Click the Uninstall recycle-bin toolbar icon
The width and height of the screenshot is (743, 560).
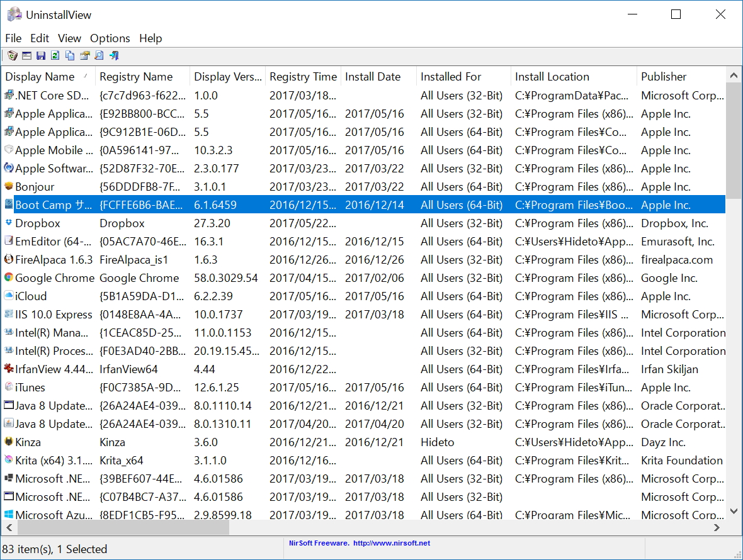point(12,56)
